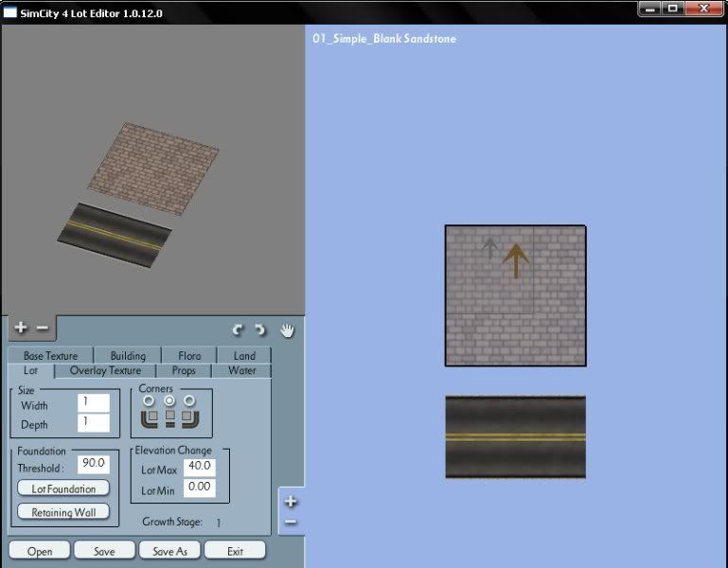Click the Lot Foundation button
This screenshot has width=728, height=568.
[63, 488]
